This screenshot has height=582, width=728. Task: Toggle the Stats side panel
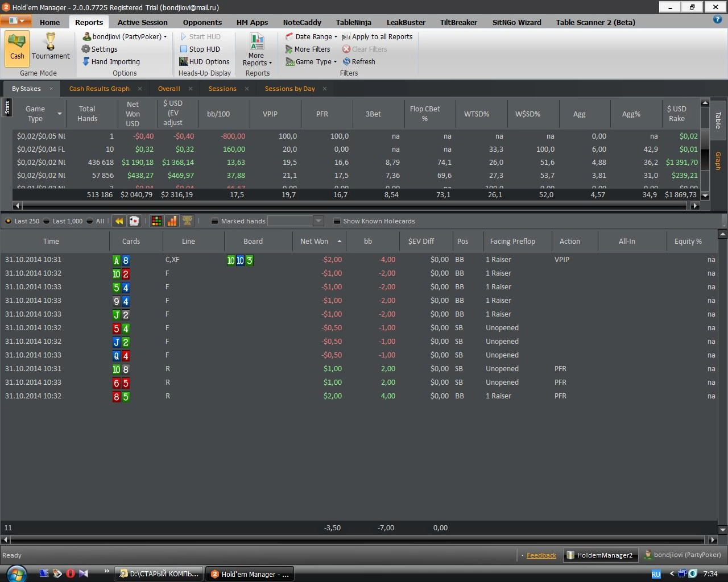point(7,107)
